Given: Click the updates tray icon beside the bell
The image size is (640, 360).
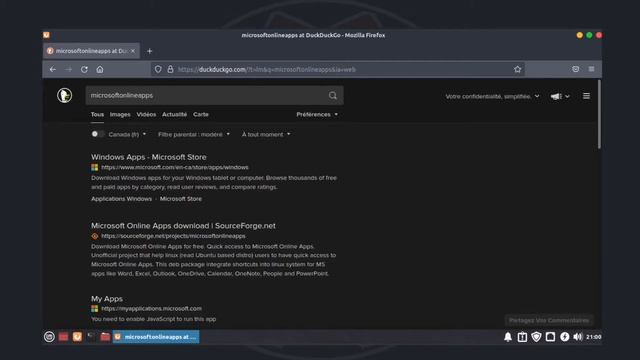Looking at the screenshot, I should tap(522, 337).
